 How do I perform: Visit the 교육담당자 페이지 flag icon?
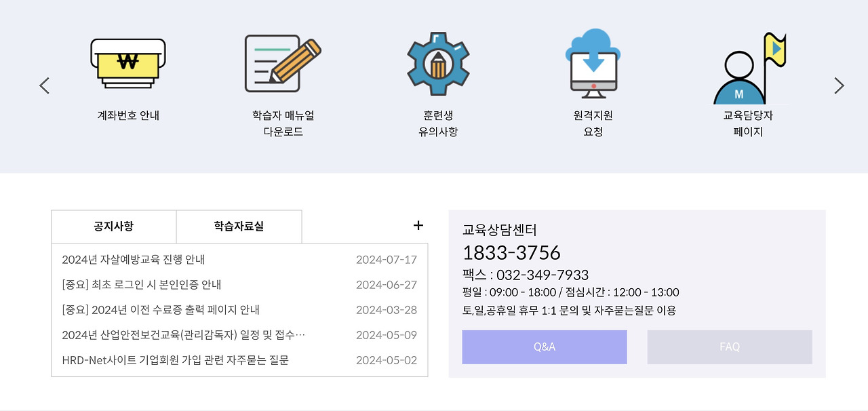747,64
